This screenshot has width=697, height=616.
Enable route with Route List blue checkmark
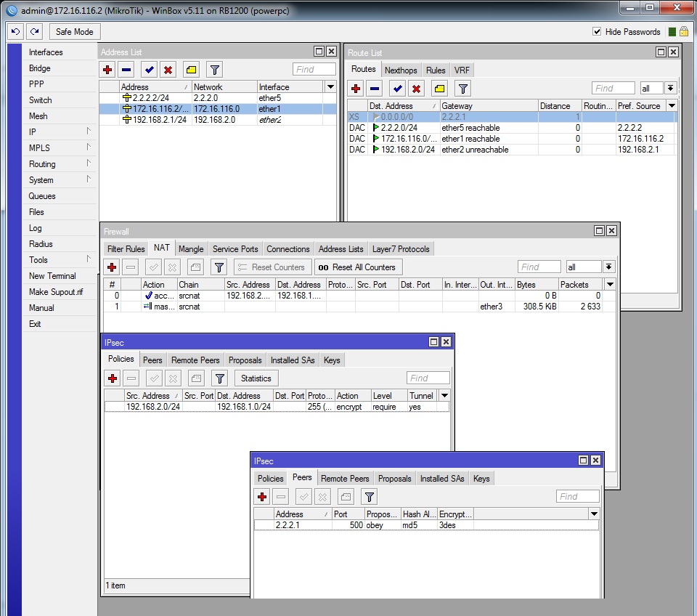tap(397, 89)
